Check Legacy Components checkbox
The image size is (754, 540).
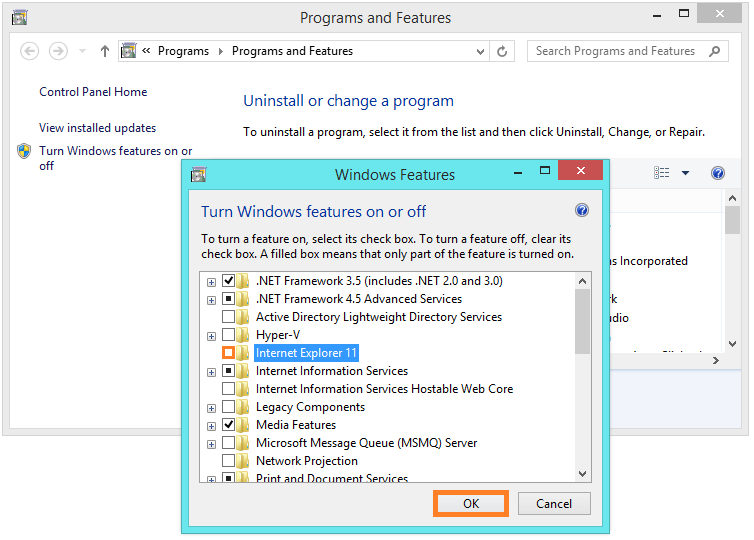228,407
